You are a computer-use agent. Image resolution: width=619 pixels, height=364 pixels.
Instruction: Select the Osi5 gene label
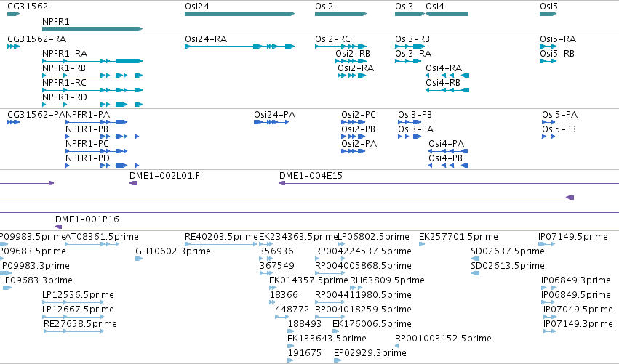point(548,7)
